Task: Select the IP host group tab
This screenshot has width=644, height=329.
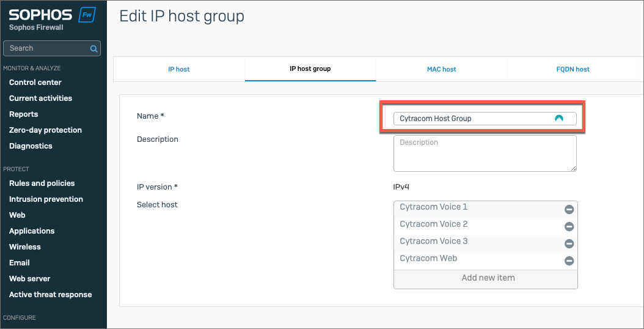Action: coord(310,69)
